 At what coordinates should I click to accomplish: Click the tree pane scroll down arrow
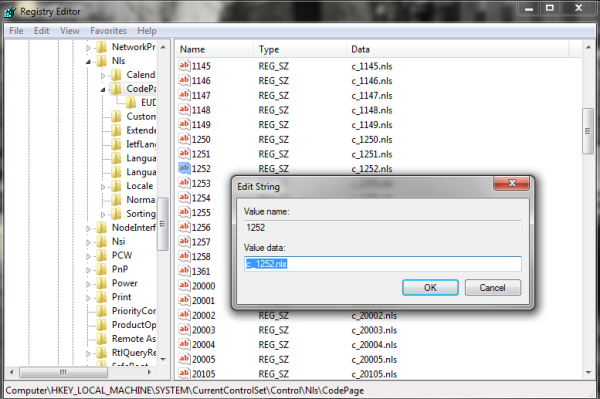pyautogui.click(x=163, y=359)
